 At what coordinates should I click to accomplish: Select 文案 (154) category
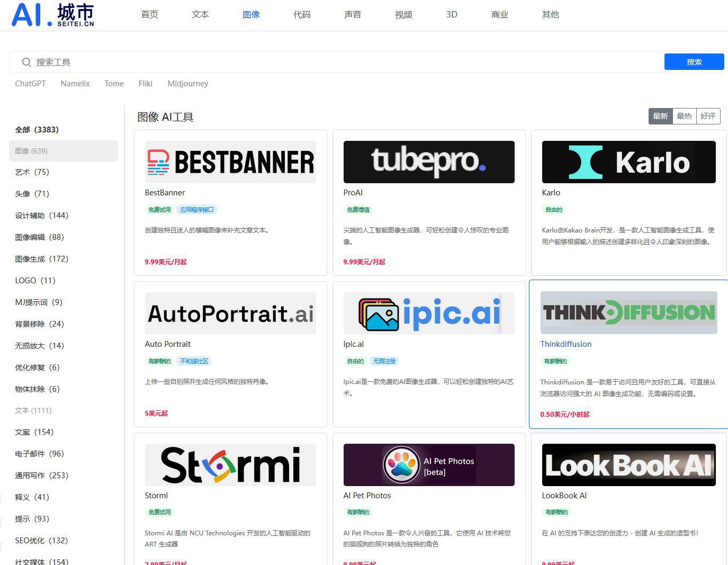point(34,432)
